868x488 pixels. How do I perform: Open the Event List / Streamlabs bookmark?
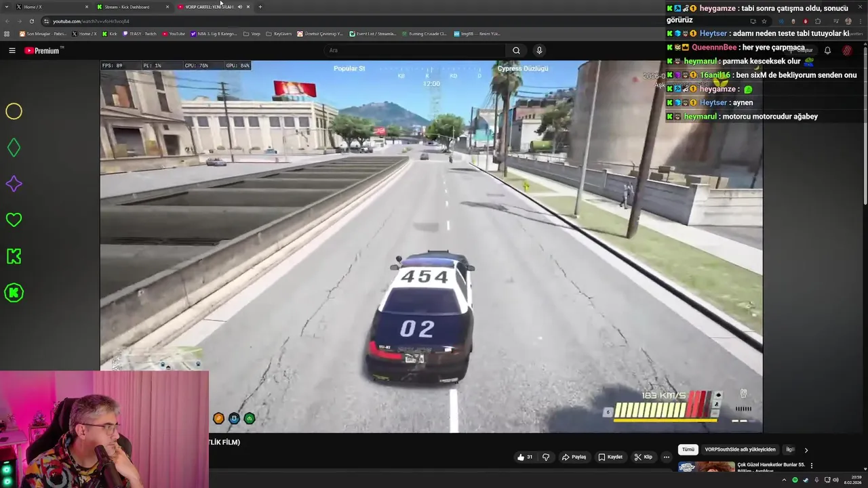pyautogui.click(x=373, y=33)
